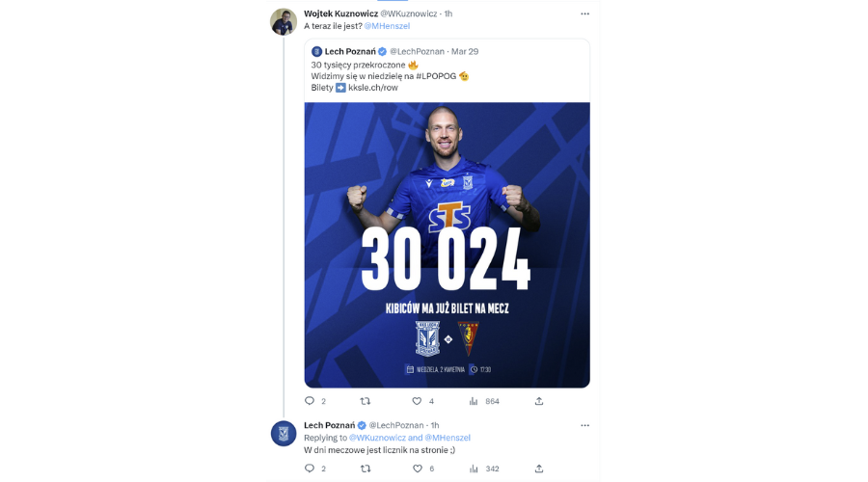Retweet Lech Poznań's reply tweet
868x482 pixels.
click(366, 469)
